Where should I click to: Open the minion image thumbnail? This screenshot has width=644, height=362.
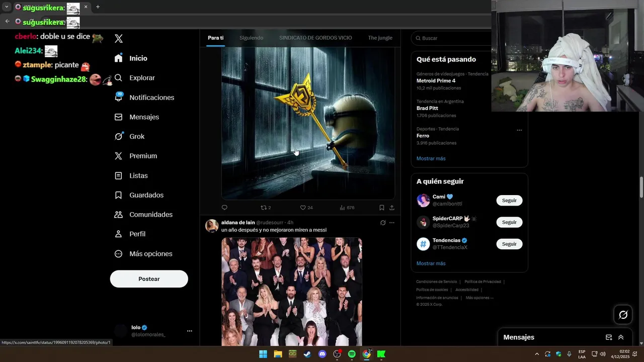[x=308, y=124]
